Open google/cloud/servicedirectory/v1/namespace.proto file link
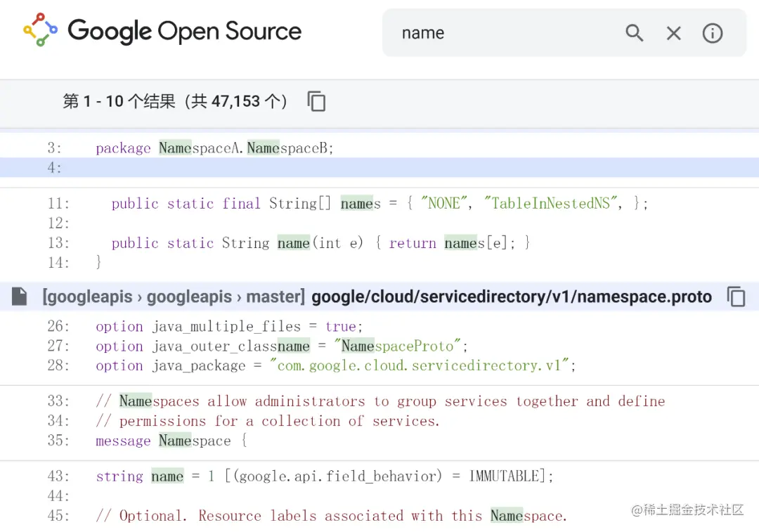 click(x=512, y=297)
